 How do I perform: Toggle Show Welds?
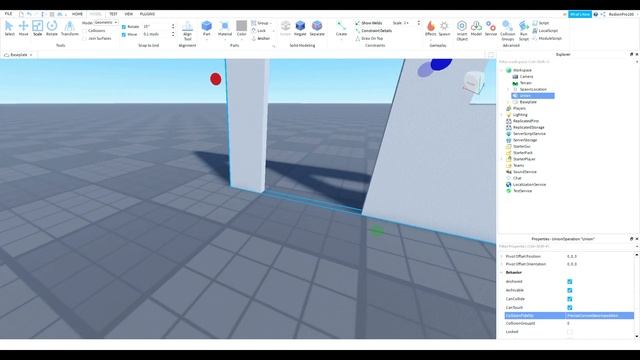[369, 23]
